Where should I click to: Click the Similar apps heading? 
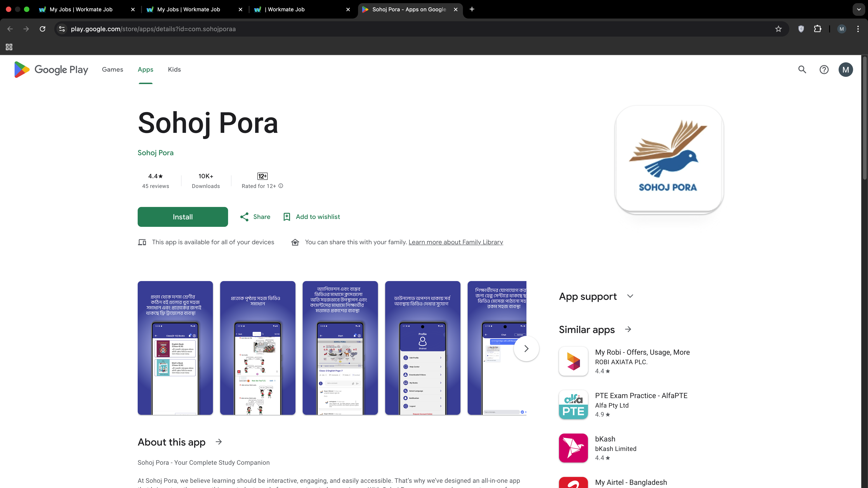(587, 329)
